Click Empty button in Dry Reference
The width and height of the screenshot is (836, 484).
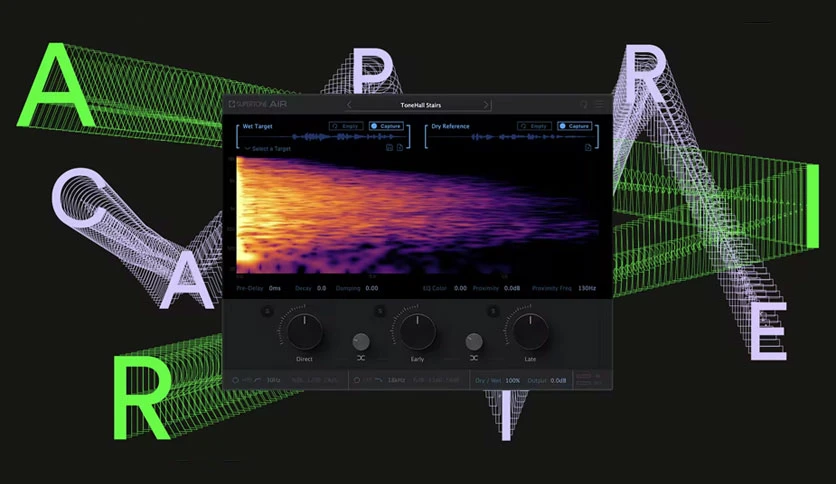point(534,126)
